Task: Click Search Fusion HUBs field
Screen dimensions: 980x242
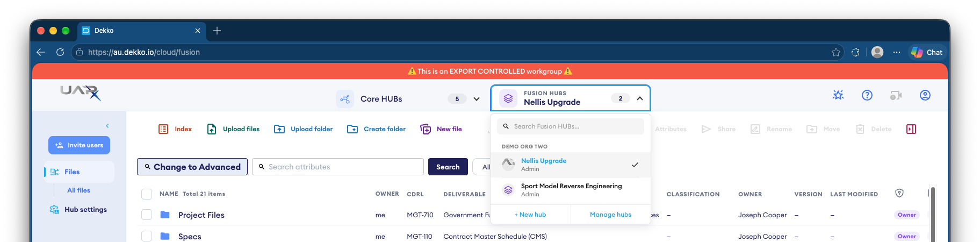Action: pyautogui.click(x=571, y=126)
